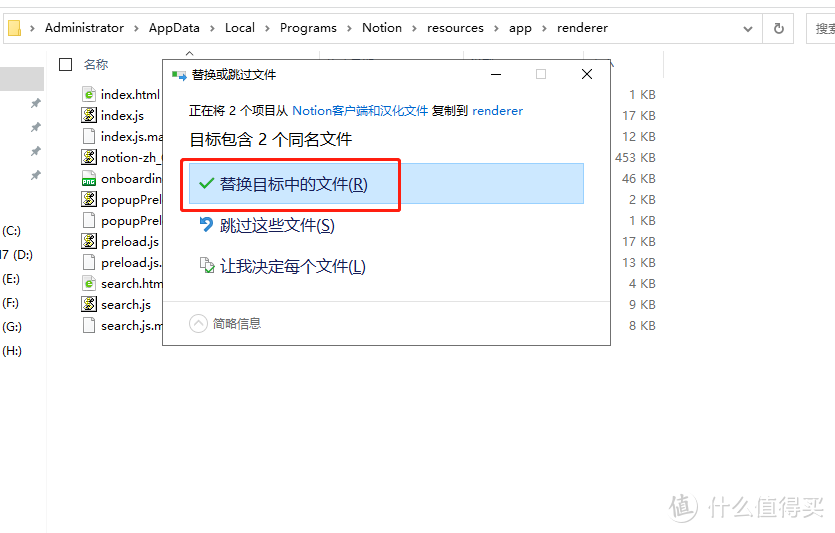
Task: Open drive (H:) in navigation pane
Action: coord(12,351)
